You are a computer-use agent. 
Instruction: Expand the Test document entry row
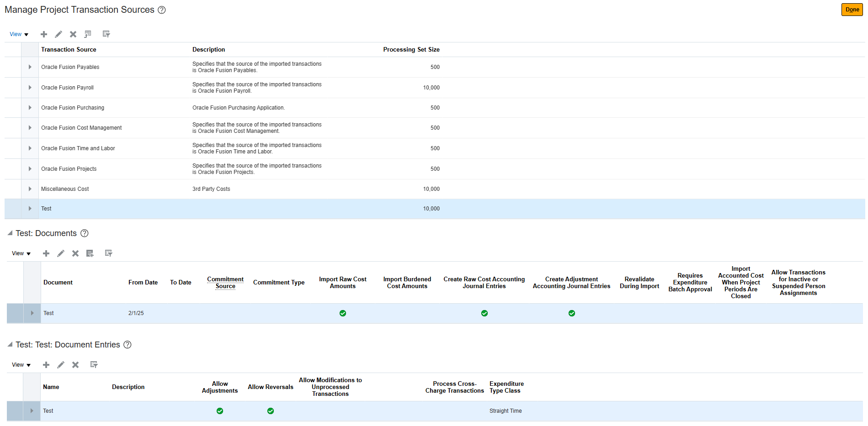[x=32, y=411]
